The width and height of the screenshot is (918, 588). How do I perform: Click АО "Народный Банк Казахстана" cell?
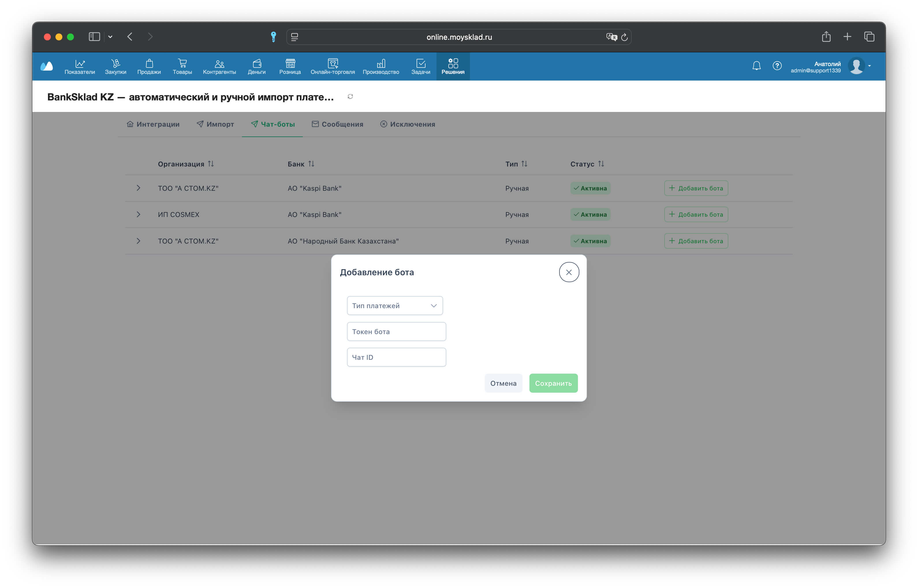343,241
